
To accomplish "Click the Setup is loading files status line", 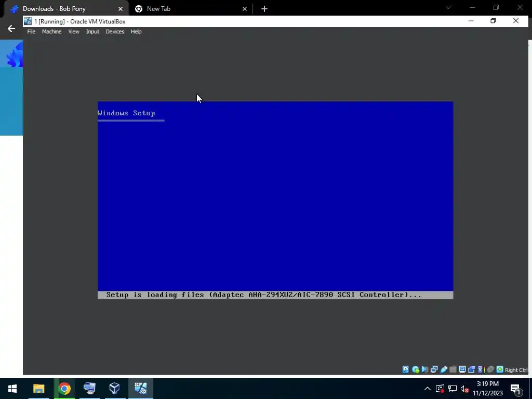I will pyautogui.click(x=275, y=295).
